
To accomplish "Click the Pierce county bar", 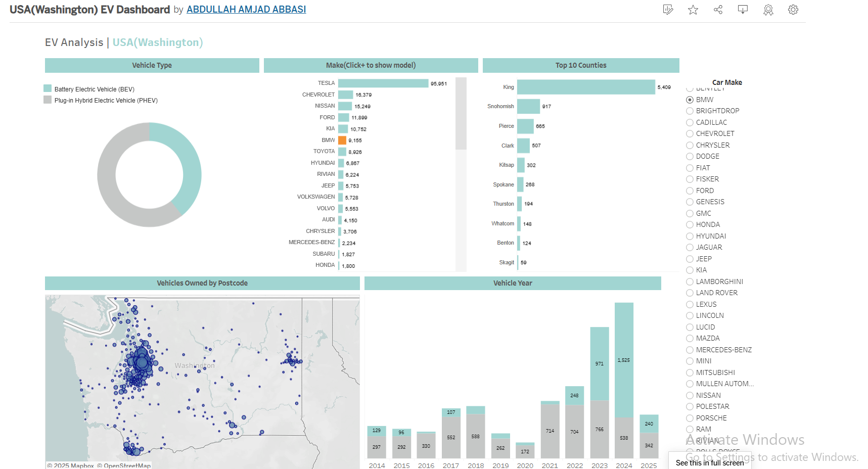I will click(x=525, y=126).
